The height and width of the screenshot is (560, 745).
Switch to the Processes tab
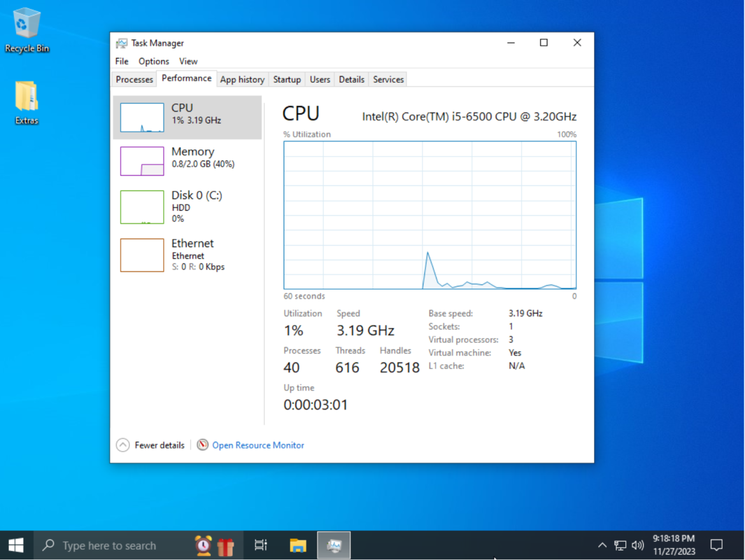click(134, 80)
